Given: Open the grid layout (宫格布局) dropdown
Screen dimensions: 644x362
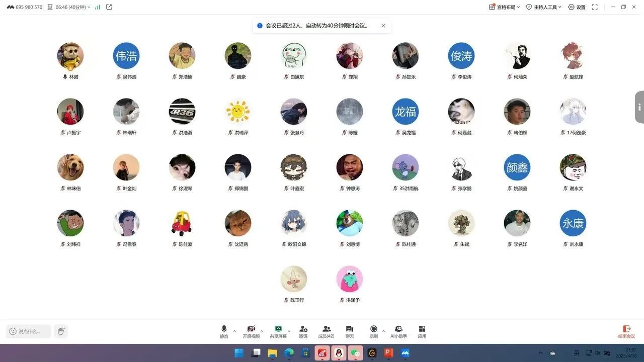Looking at the screenshot, I should tap(504, 7).
